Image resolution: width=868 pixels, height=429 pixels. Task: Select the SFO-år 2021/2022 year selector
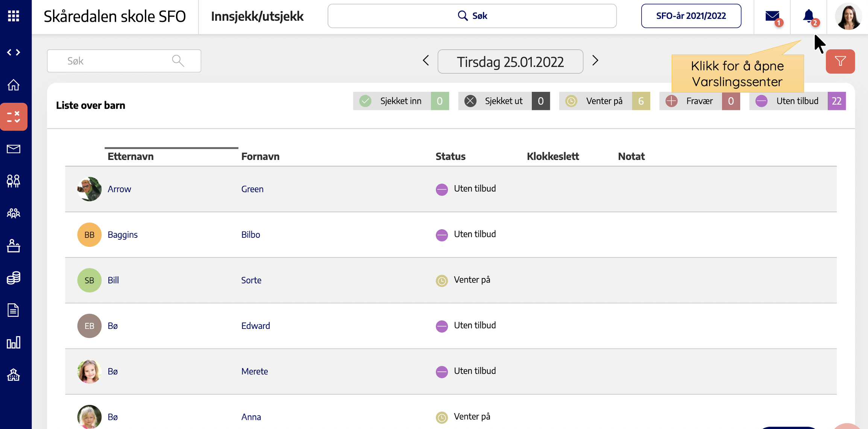point(691,16)
